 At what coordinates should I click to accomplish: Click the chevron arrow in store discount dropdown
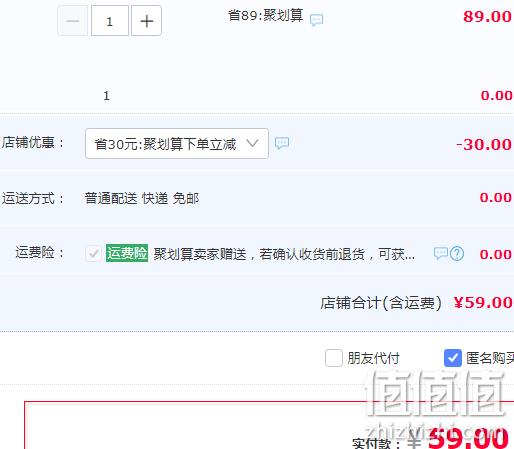pyautogui.click(x=252, y=143)
